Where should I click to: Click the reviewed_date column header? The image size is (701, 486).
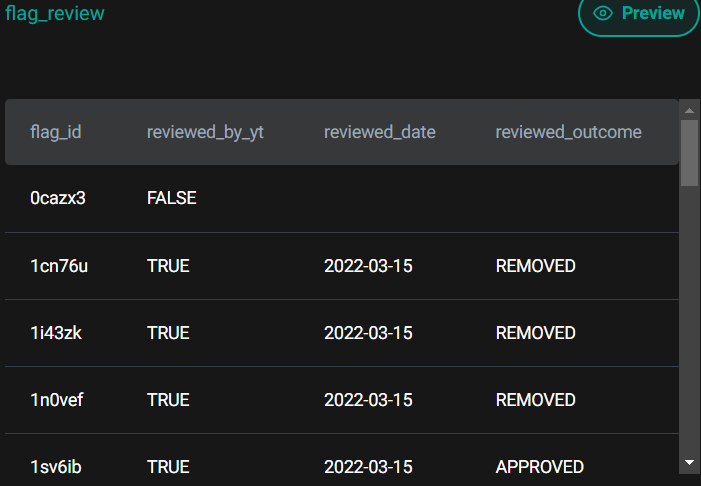point(379,132)
